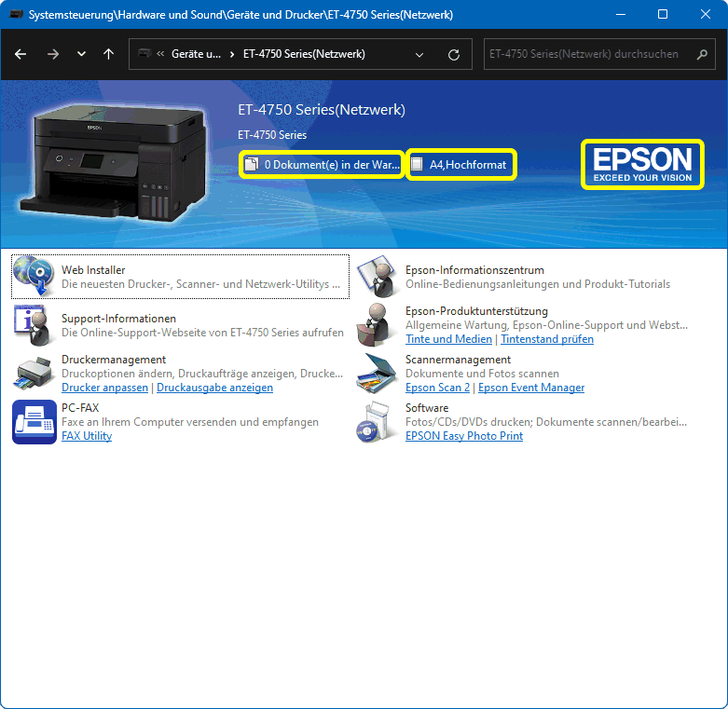Refresh the ET-4750 Series page
This screenshot has width=728, height=709.
(454, 54)
